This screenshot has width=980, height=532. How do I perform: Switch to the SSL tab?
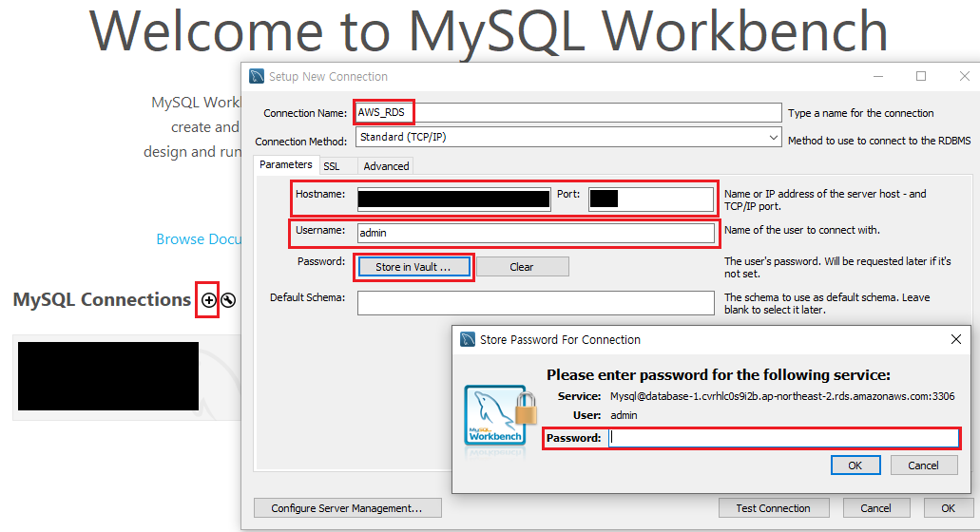[x=331, y=166]
